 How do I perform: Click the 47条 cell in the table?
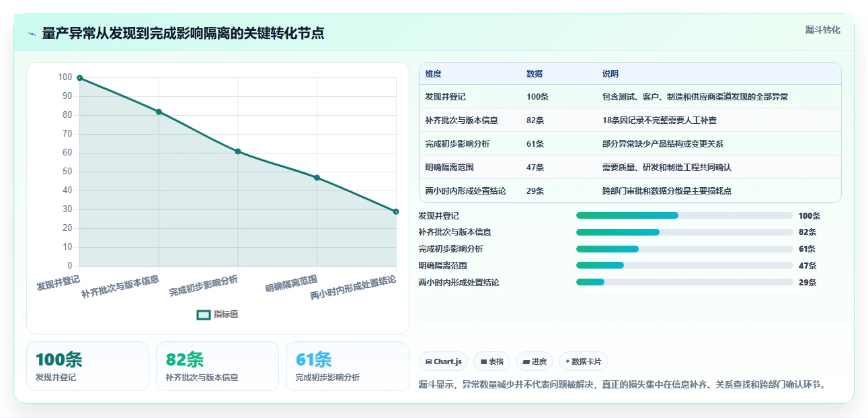[535, 168]
